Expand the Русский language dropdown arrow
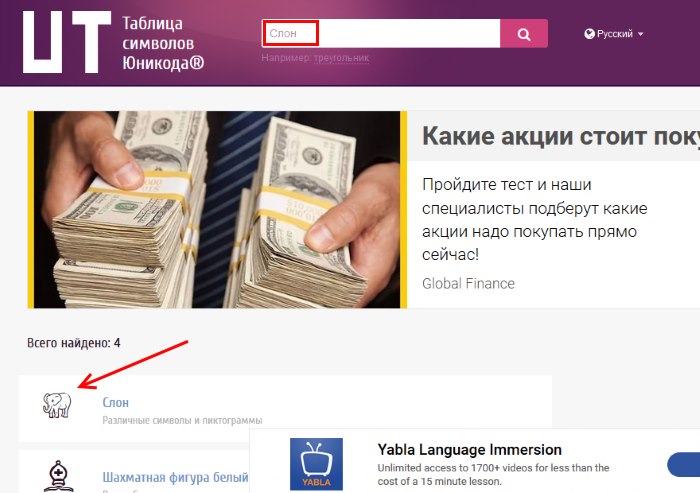The width and height of the screenshot is (700, 493). (641, 34)
